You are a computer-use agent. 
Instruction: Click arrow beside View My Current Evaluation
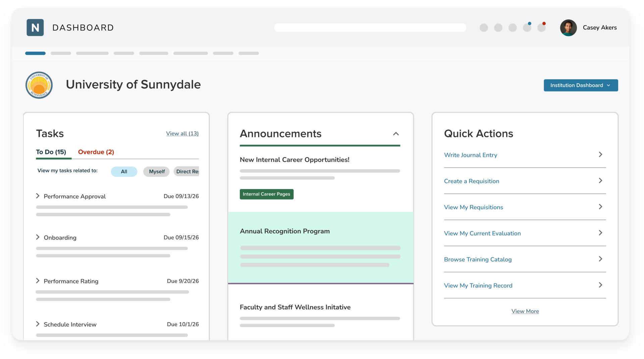(600, 233)
